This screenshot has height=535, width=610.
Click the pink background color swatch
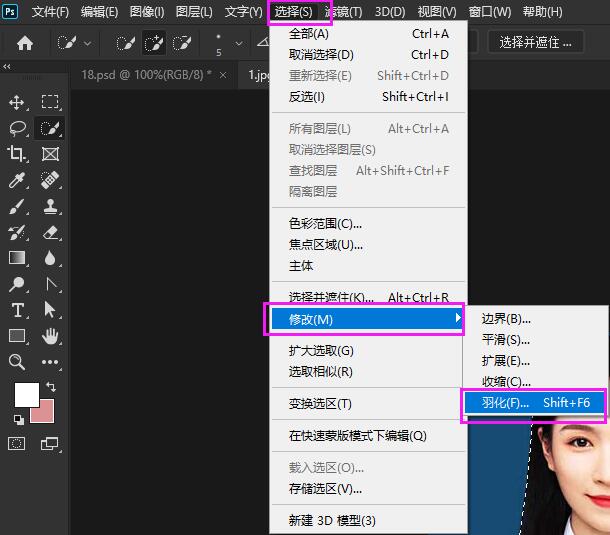[x=44, y=413]
